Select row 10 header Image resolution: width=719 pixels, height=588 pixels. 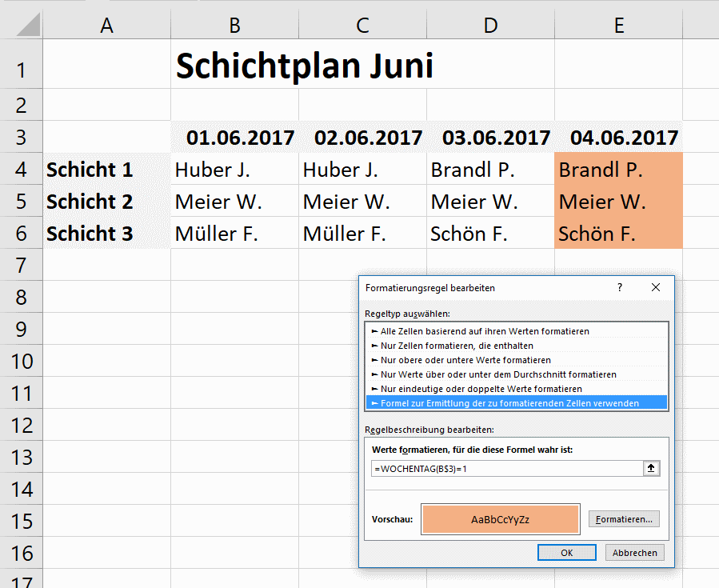(21, 361)
